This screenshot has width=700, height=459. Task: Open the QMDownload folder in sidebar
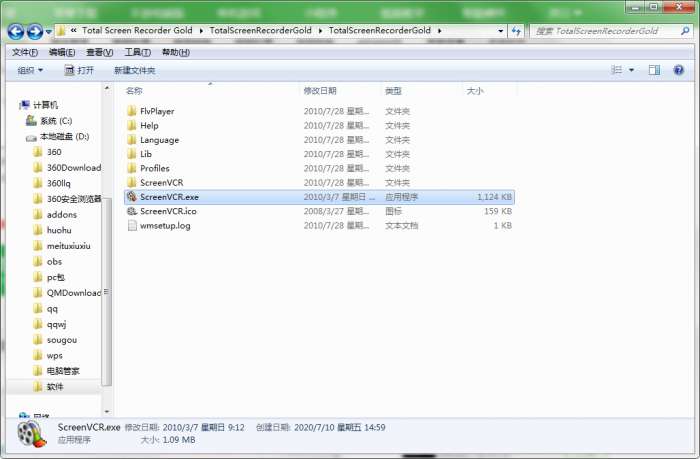pos(74,292)
